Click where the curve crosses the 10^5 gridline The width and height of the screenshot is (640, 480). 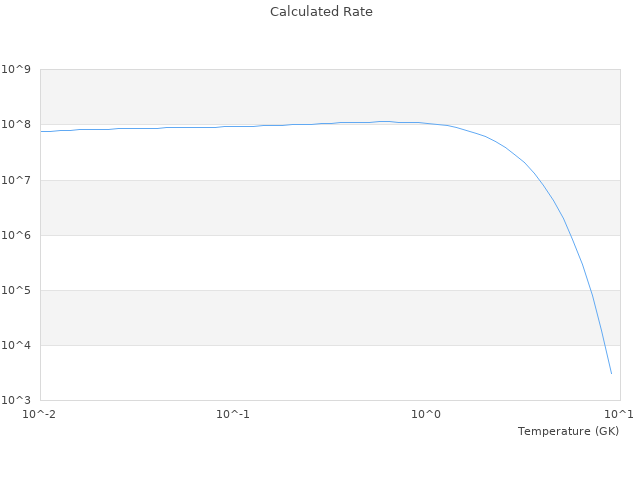[x=589, y=290]
